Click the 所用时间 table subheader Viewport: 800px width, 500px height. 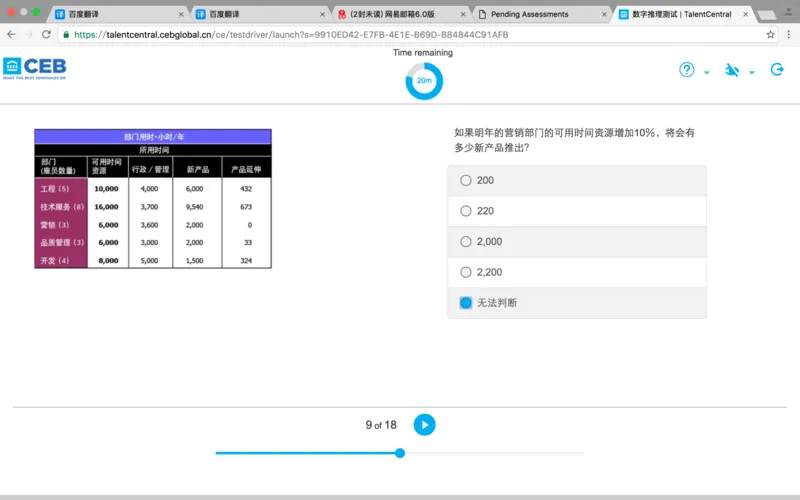click(x=154, y=150)
